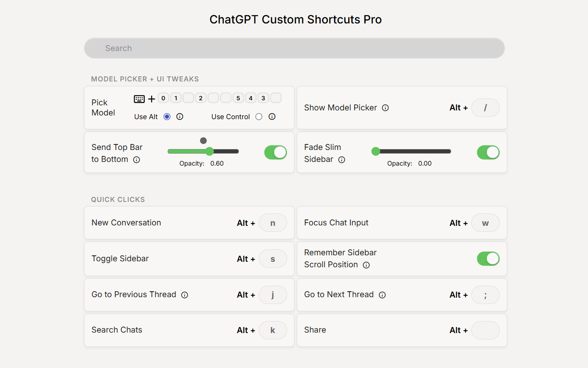This screenshot has width=588, height=368.
Task: Click 'Remember Sidebar Scroll Position' label
Action: [x=340, y=259]
